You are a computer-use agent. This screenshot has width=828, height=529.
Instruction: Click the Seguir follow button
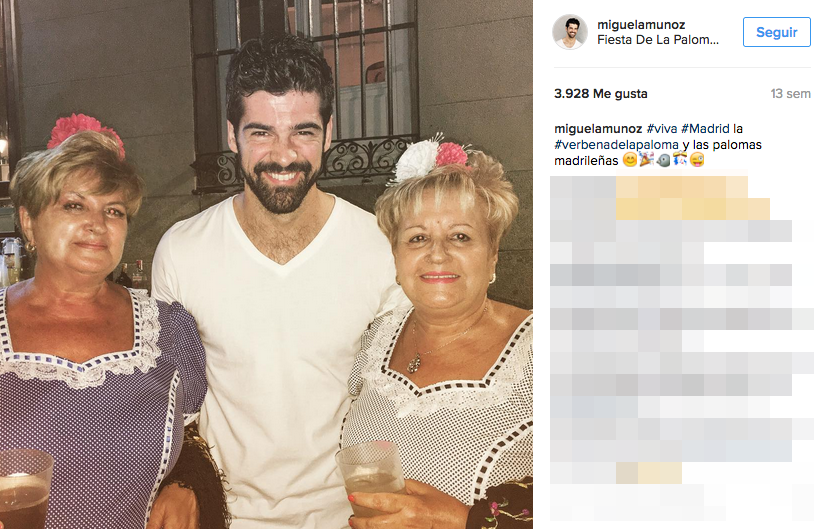(776, 32)
